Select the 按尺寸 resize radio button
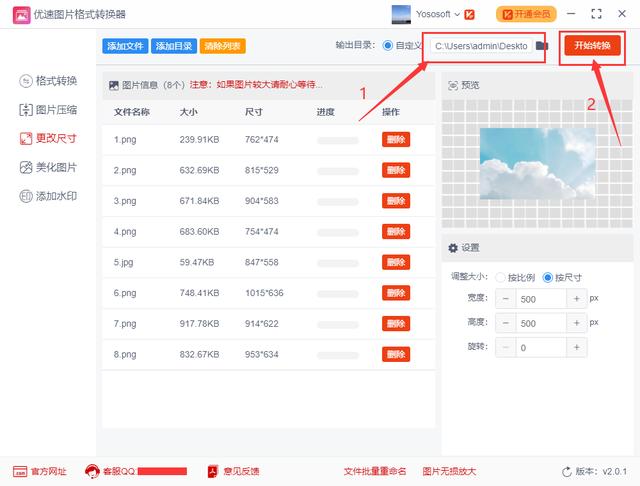This screenshot has width=640, height=486. pyautogui.click(x=547, y=277)
